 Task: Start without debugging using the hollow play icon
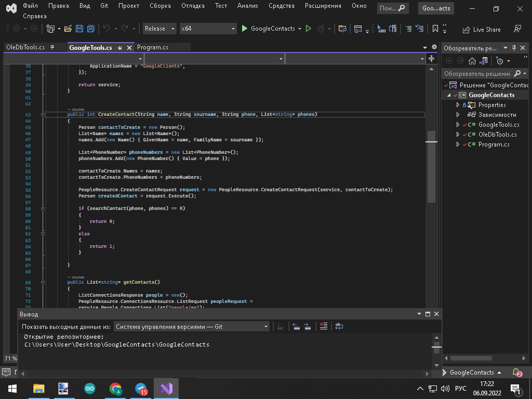(309, 29)
